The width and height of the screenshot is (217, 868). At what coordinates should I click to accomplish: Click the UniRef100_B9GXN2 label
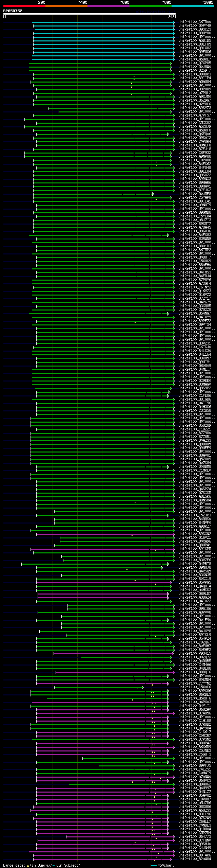(x=195, y=534)
